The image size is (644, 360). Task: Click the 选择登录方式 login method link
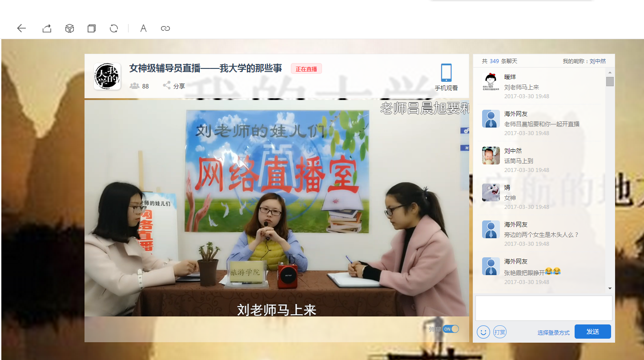tap(553, 332)
